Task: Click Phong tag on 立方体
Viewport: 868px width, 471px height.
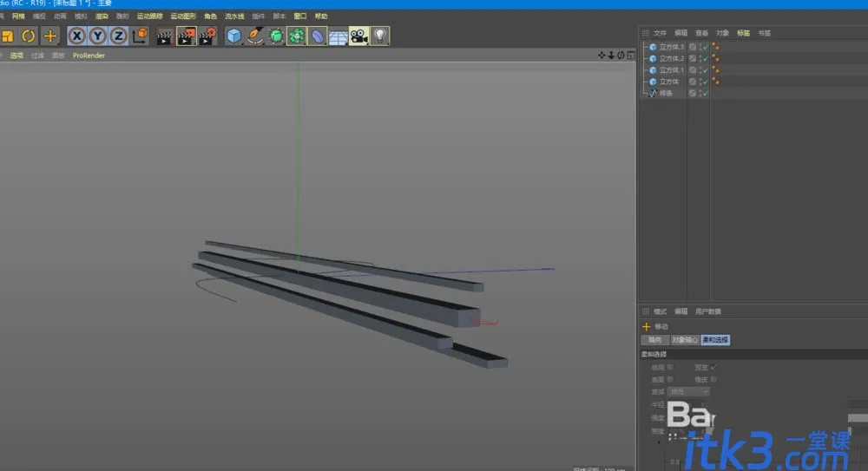Action: [715, 82]
